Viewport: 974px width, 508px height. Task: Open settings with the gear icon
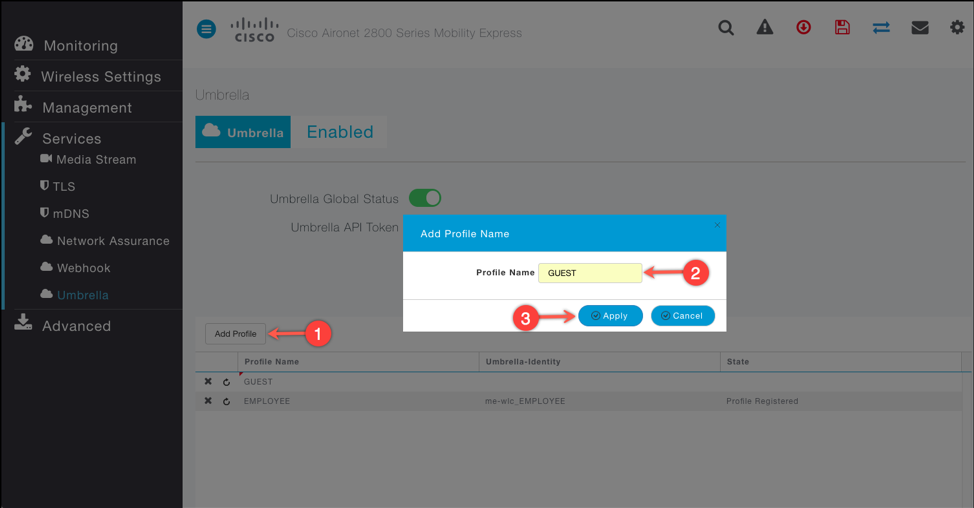coord(957,28)
